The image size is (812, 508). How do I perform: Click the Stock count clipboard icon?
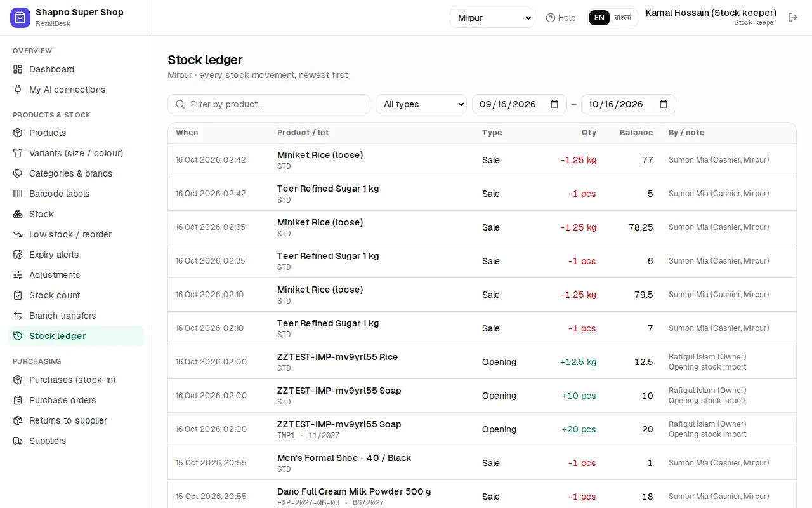18,295
